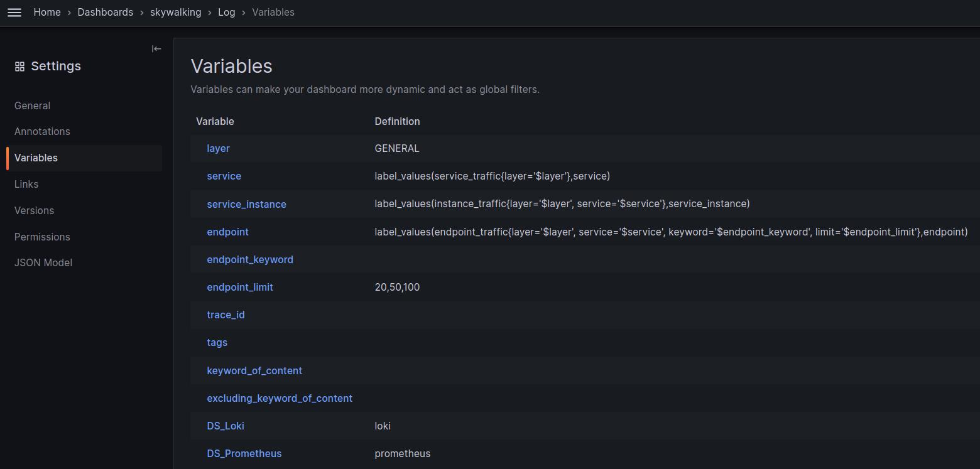Screen dimensions: 980x469
Task: Open Log dashboard breadcrumb
Action: point(226,13)
